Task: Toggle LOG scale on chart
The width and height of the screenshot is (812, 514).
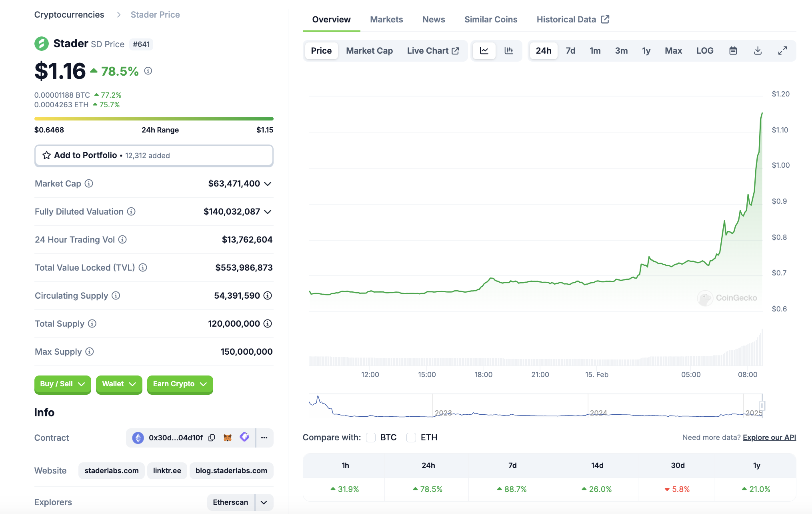Action: (x=704, y=50)
